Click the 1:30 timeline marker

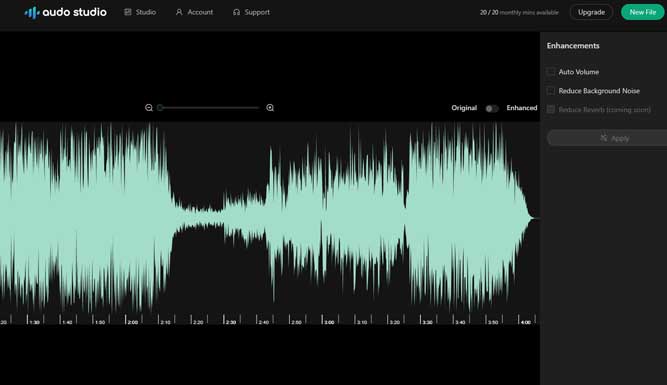(x=34, y=322)
